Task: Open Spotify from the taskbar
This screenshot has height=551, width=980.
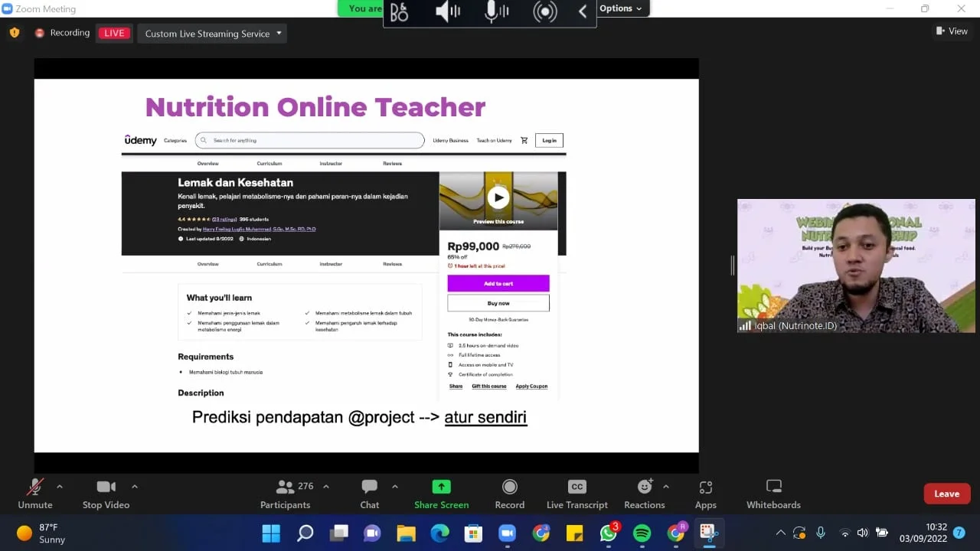Action: pos(642,533)
